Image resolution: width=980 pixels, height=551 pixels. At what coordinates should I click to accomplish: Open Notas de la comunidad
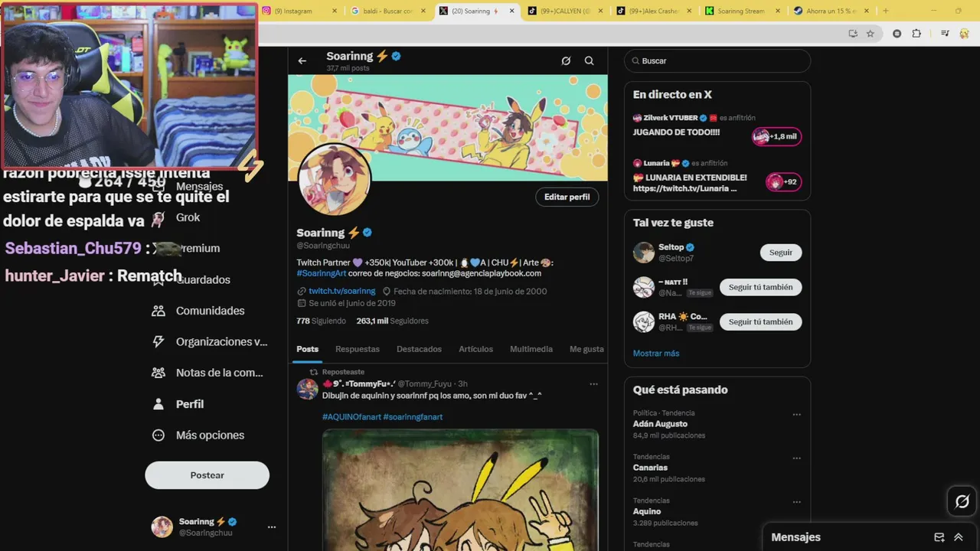coord(207,373)
